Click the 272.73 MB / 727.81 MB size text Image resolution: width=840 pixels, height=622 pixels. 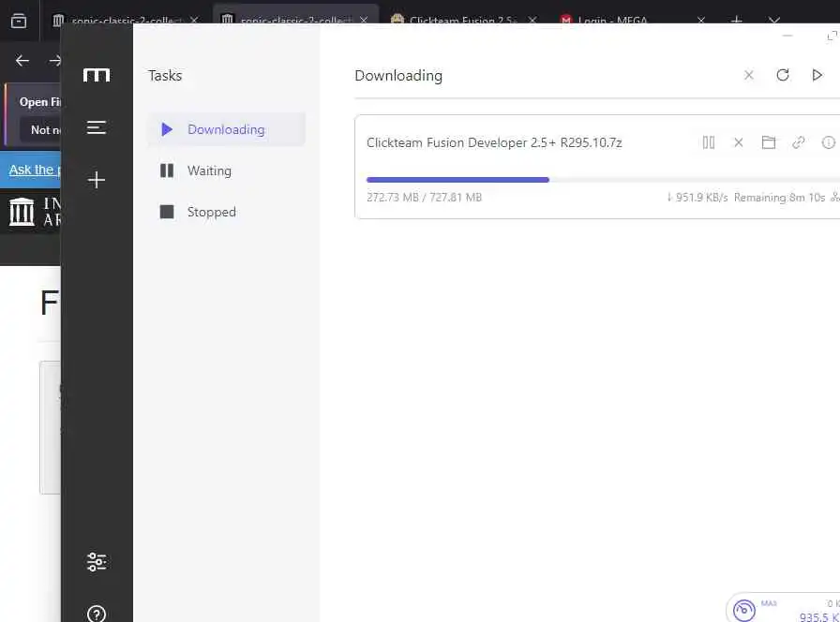[x=425, y=198]
